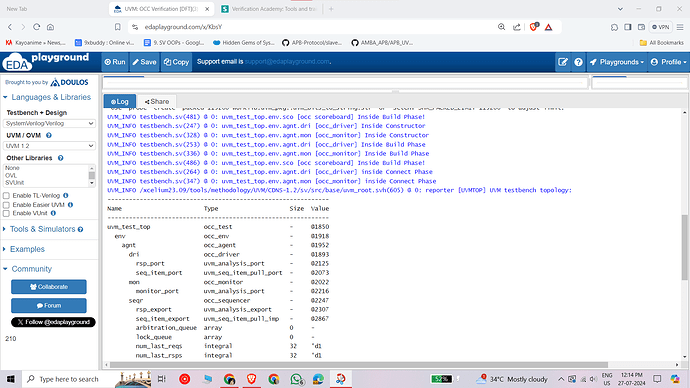Open the EDA Playground edit details icon
Viewport: 690px width, 388px height.
(563, 62)
